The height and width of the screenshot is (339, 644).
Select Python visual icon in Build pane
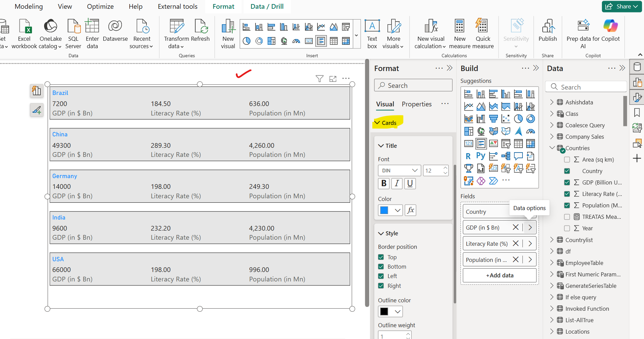(481, 156)
